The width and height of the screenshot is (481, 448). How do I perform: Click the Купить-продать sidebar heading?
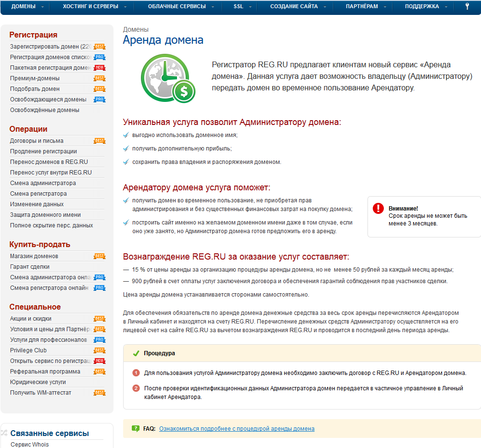coord(40,244)
